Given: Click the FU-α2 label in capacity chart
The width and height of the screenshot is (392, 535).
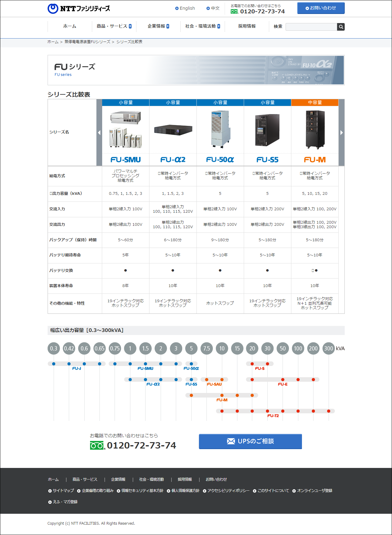Looking at the screenshot, I should coord(153,384).
